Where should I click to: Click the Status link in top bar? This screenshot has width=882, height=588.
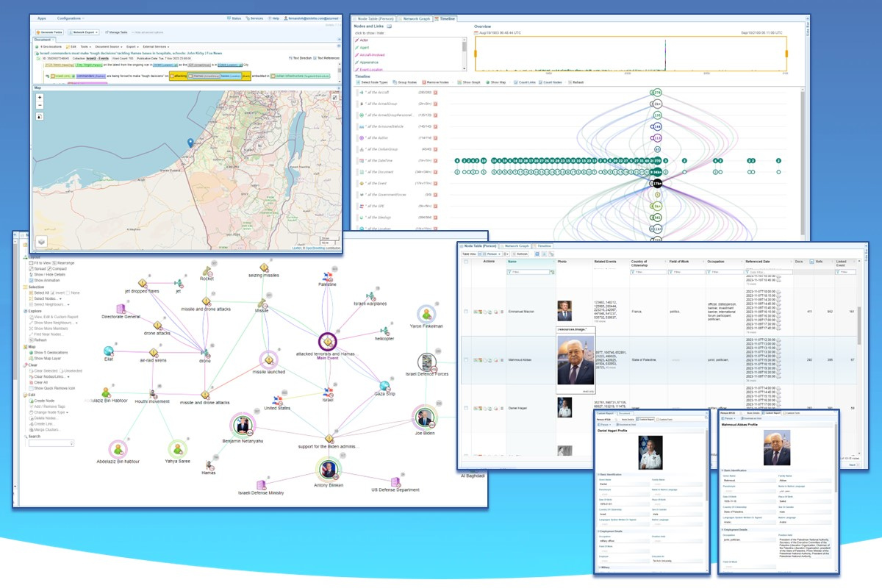tap(232, 18)
